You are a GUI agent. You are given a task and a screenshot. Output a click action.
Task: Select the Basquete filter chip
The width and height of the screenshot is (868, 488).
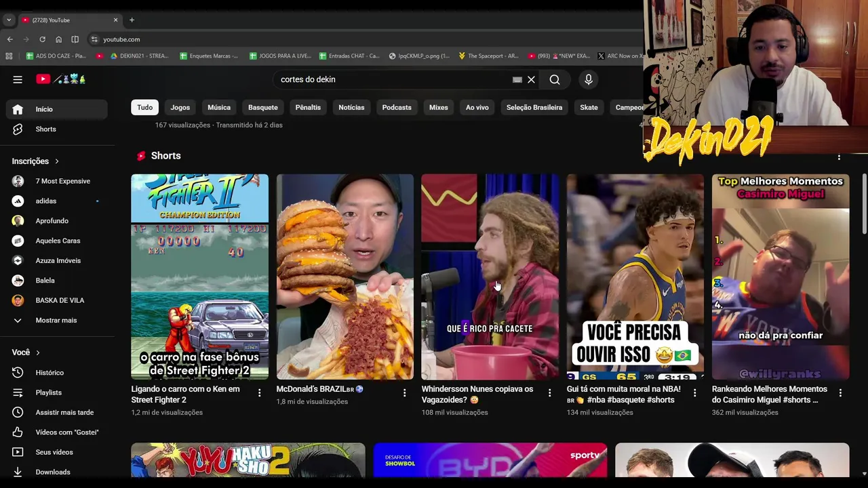coord(262,107)
